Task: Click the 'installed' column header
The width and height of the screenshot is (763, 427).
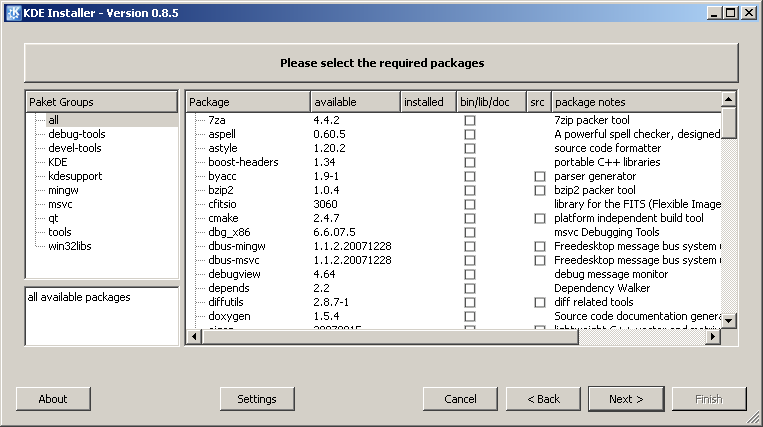Action: coord(428,102)
